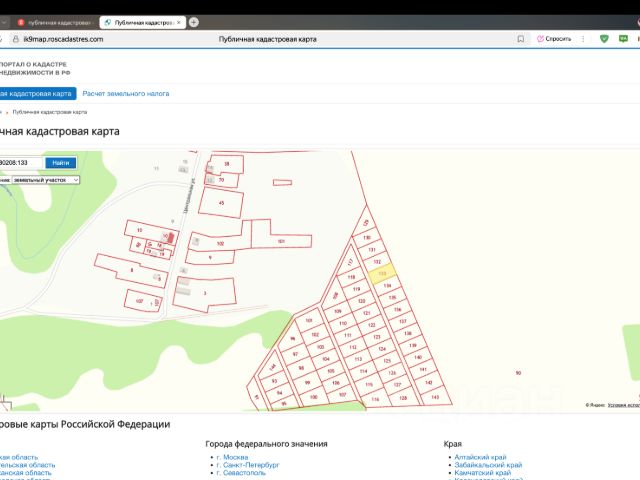Open the Алтайский край link
The width and height of the screenshot is (640, 480).
pyautogui.click(x=480, y=457)
